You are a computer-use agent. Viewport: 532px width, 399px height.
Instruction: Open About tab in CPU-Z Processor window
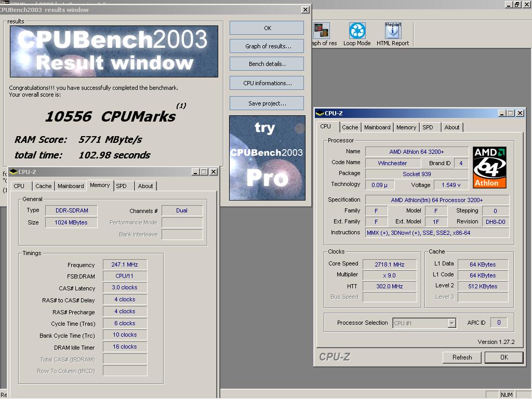452,127
